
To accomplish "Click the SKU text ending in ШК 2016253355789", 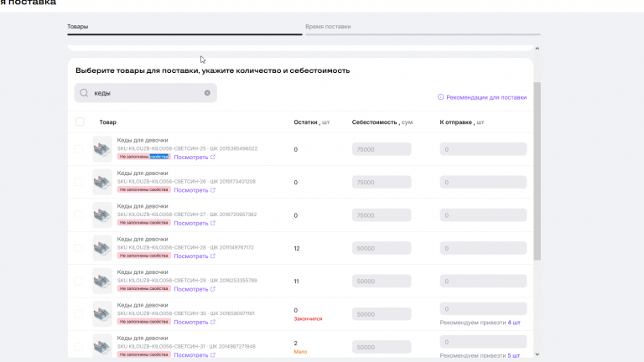I will (x=187, y=281).
